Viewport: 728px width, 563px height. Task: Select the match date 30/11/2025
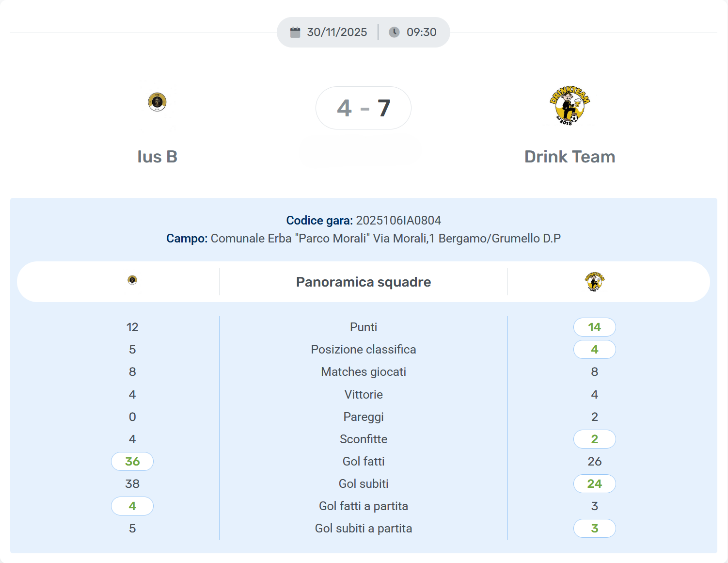point(337,32)
